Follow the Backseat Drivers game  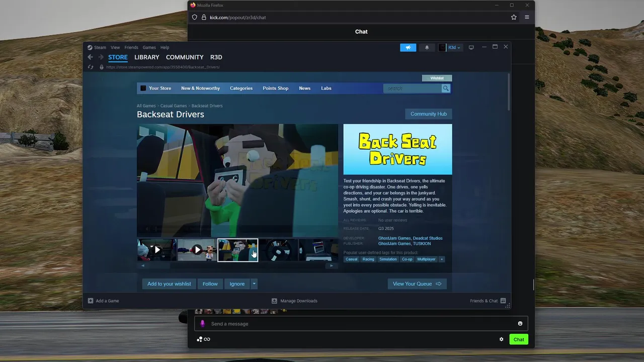[x=210, y=284]
